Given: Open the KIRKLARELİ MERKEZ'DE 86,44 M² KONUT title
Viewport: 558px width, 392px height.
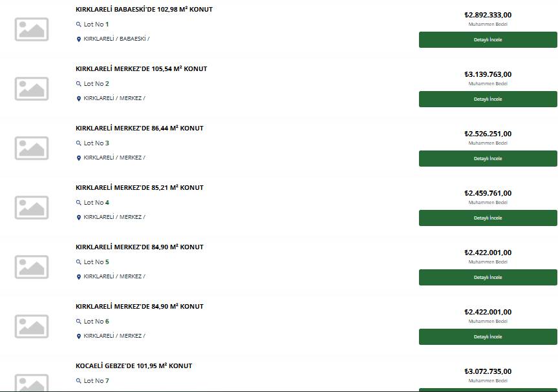Looking at the screenshot, I should tap(140, 128).
